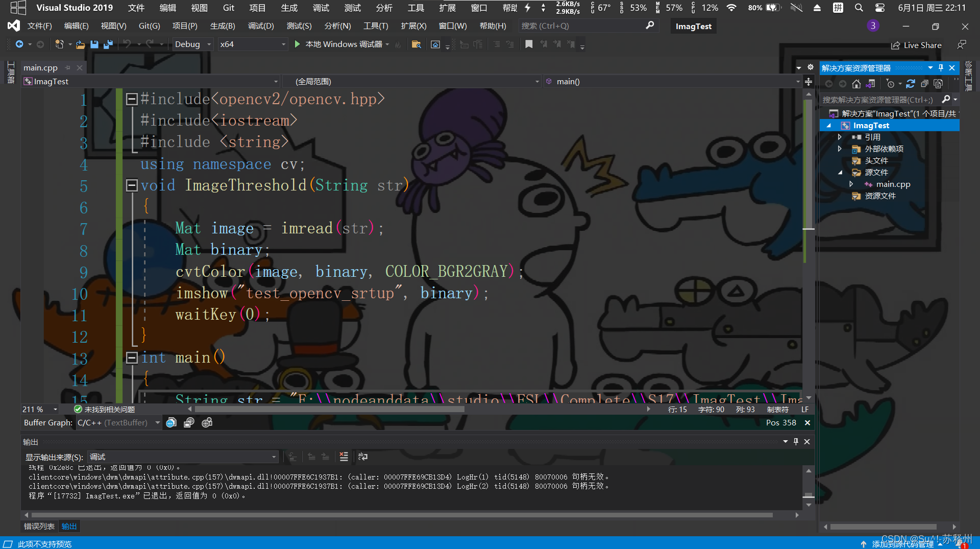980x549 pixels.
Task: Click 添加到源代码管理 in status bar
Action: pyautogui.click(x=902, y=544)
